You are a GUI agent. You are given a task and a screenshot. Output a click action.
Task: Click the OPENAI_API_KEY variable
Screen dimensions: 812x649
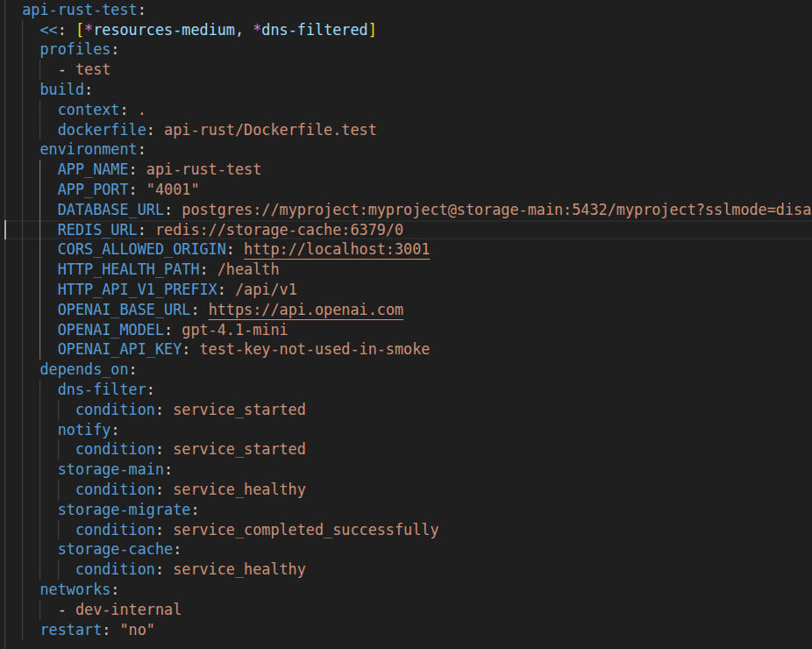click(x=119, y=349)
